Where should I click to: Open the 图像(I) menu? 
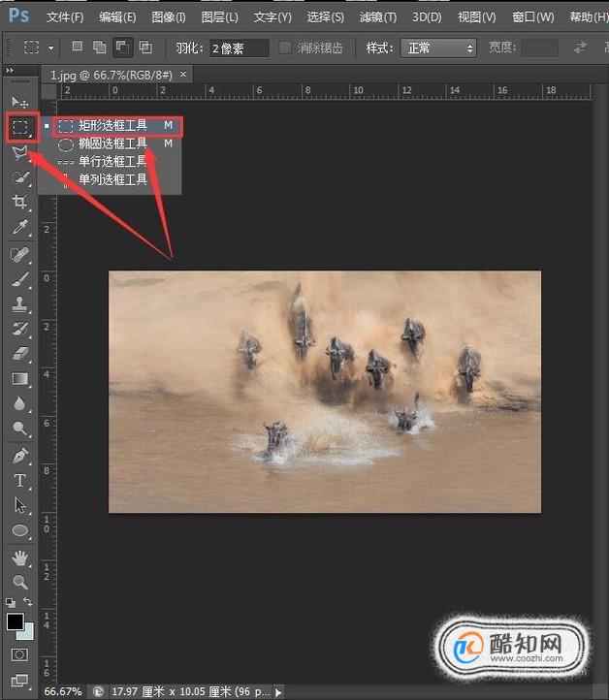coord(169,17)
